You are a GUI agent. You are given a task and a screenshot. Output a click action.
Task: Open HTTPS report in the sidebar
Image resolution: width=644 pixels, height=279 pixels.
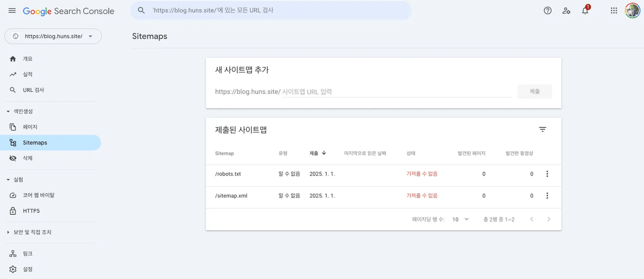(x=50, y=211)
